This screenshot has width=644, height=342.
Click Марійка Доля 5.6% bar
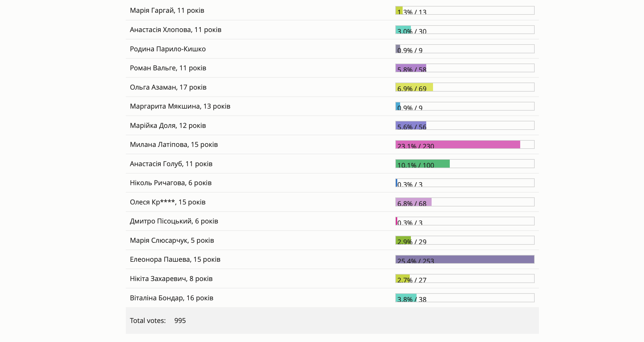pos(411,126)
